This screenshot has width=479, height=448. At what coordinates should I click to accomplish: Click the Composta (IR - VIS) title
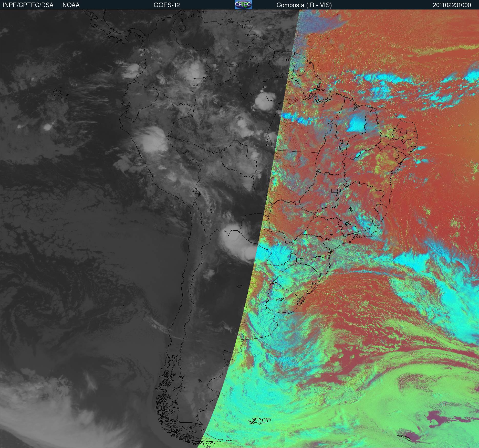[304, 5]
